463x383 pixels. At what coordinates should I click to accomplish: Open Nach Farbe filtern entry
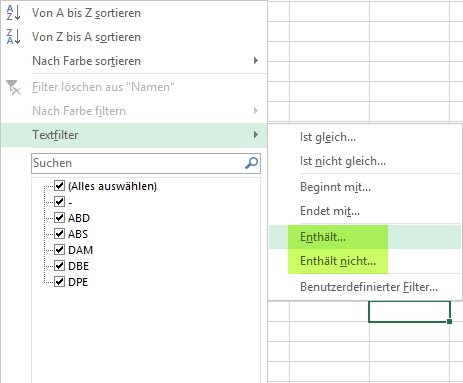tap(134, 111)
